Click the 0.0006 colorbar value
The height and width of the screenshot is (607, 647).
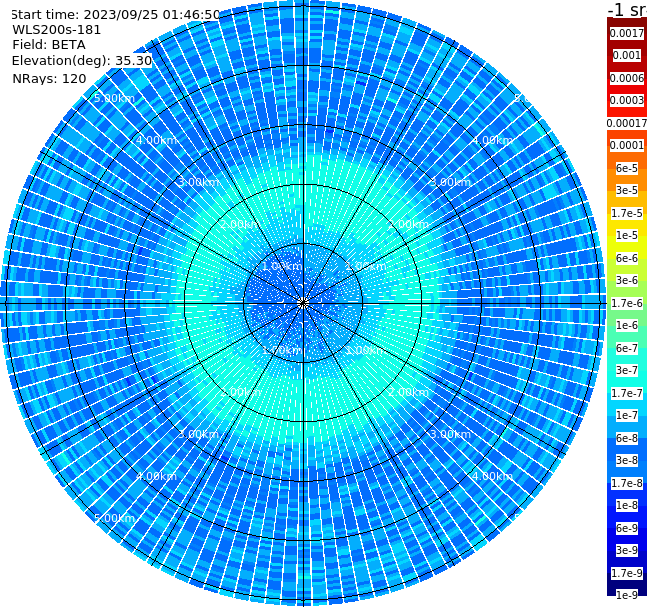pyautogui.click(x=627, y=78)
